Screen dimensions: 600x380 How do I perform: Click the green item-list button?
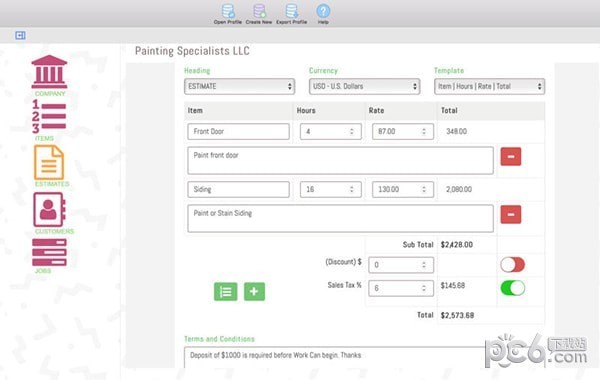[225, 292]
